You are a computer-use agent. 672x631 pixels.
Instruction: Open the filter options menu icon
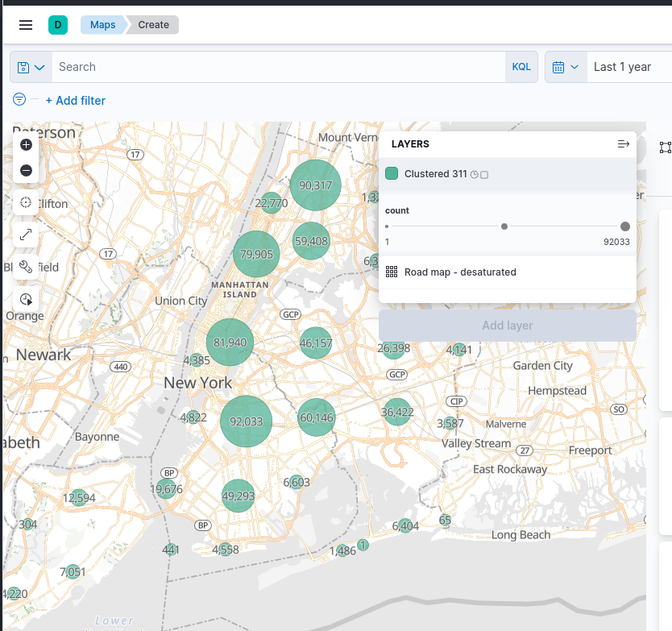pyautogui.click(x=19, y=99)
